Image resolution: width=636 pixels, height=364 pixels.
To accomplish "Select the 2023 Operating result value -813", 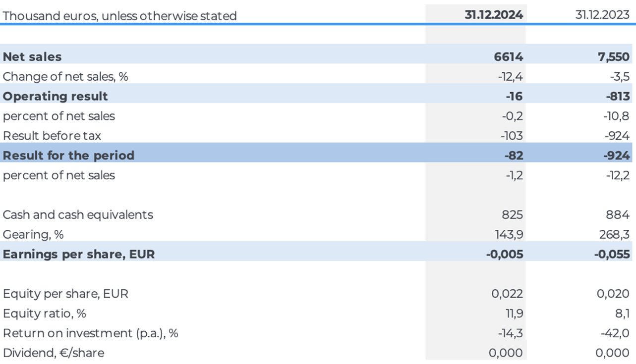I will [617, 96].
